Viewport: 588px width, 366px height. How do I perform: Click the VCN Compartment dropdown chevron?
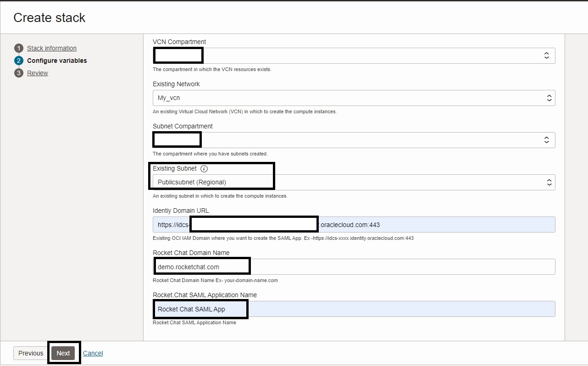click(x=546, y=55)
